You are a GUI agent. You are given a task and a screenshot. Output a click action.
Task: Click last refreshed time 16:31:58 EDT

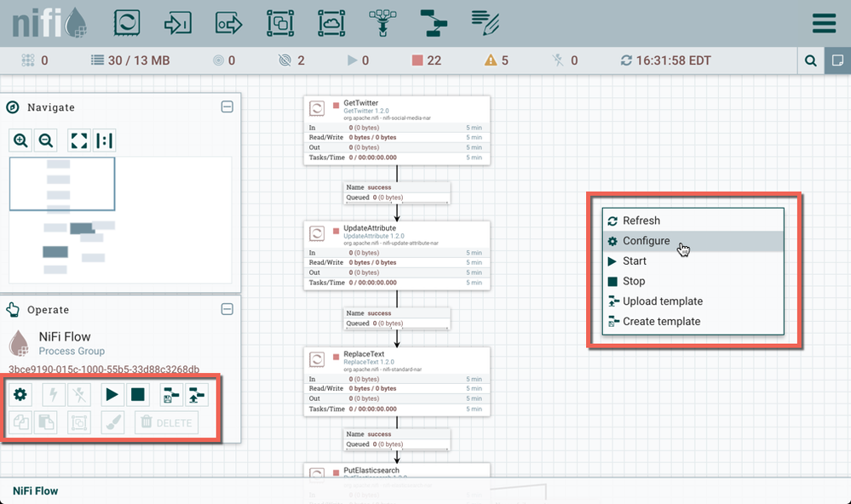(666, 60)
